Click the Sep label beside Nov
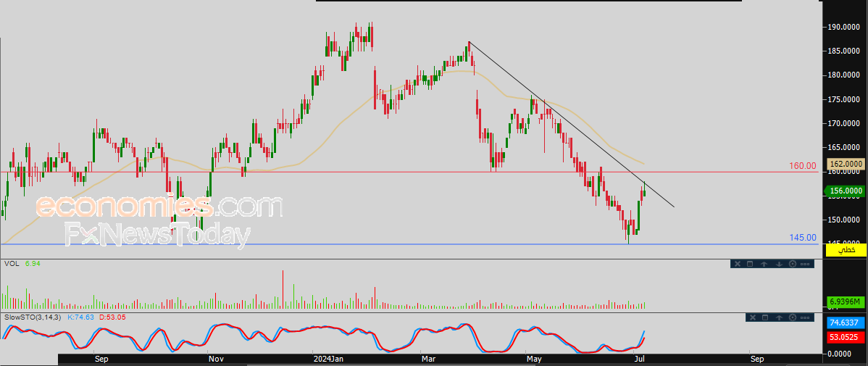The height and width of the screenshot is (366, 868). (x=101, y=359)
